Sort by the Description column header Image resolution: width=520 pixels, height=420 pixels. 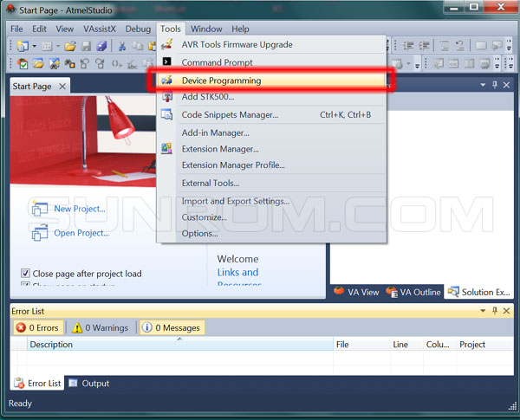point(51,345)
